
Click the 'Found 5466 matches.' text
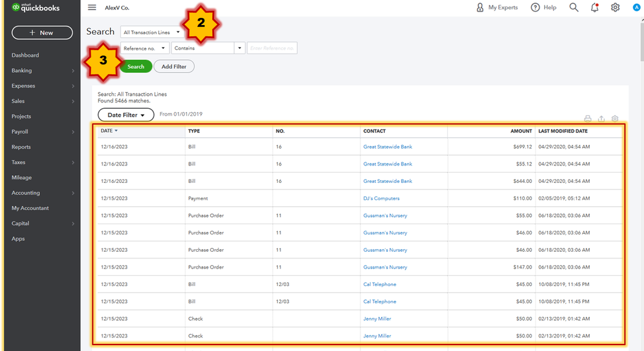pos(124,100)
